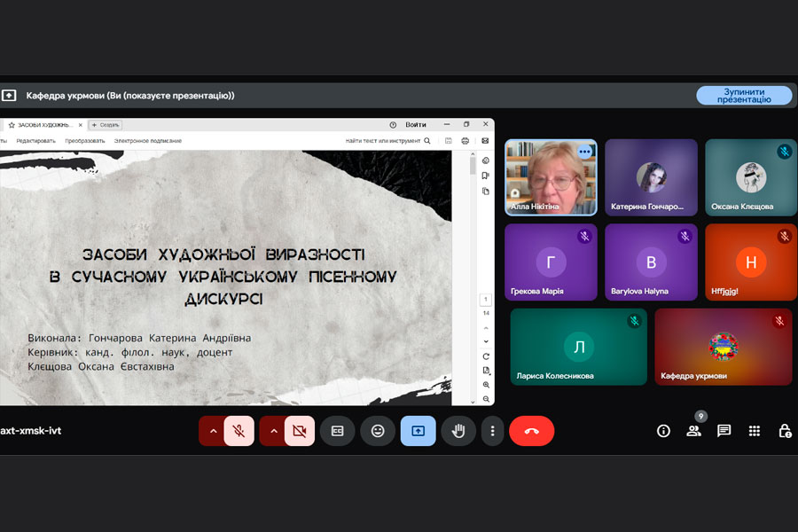Toggle closed captions button
Image resolution: width=798 pixels, height=532 pixels.
point(337,431)
